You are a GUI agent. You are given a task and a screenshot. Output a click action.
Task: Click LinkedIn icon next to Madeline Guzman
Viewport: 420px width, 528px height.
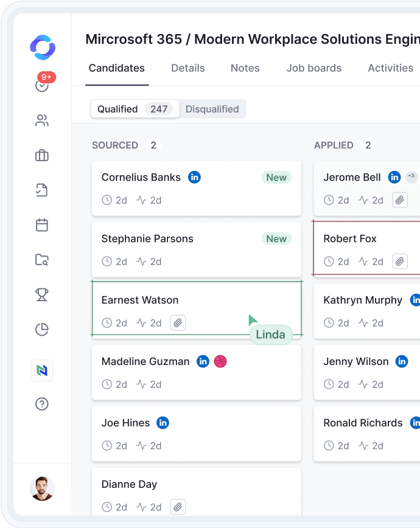tap(203, 361)
